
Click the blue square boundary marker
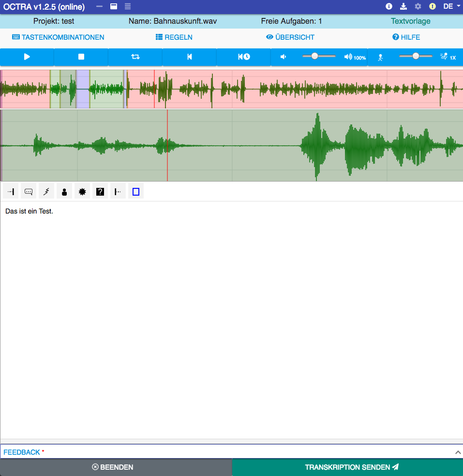point(136,192)
